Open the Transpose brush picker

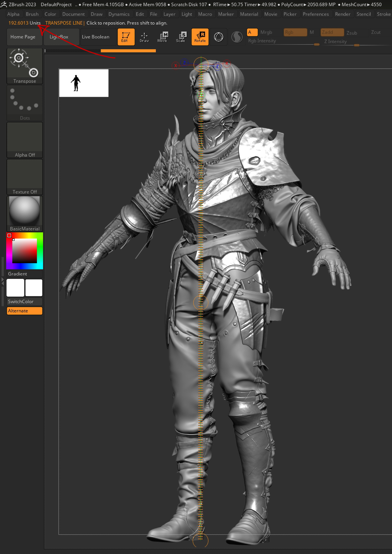point(25,66)
